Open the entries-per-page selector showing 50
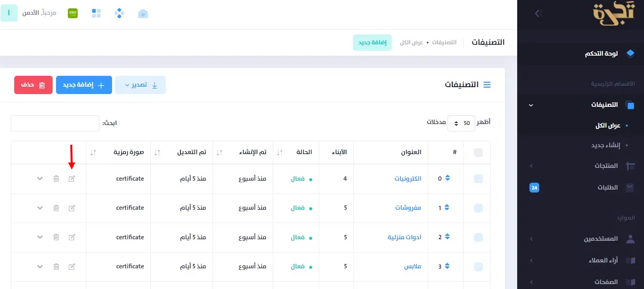The width and height of the screenshot is (644, 289). pyautogui.click(x=461, y=123)
